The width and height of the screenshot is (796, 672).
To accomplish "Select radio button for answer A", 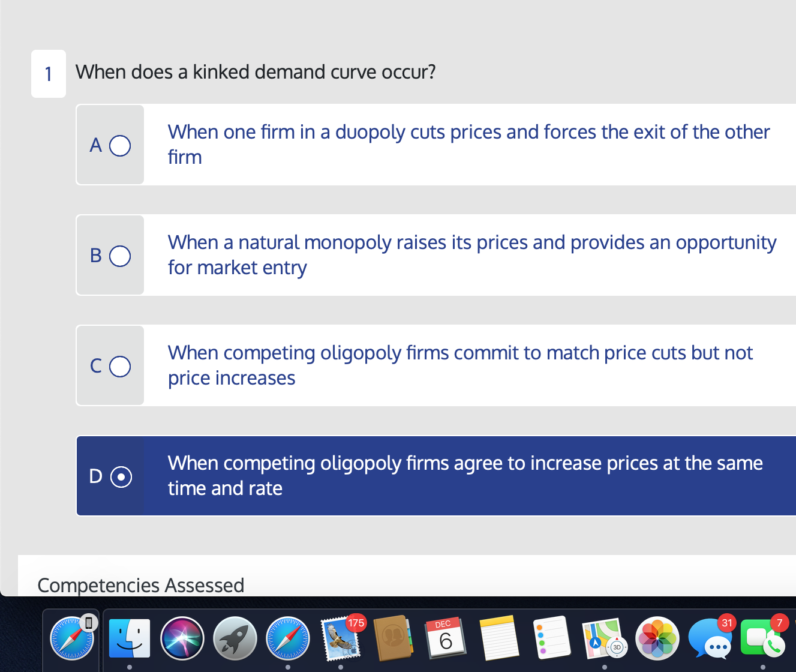I will click(121, 145).
